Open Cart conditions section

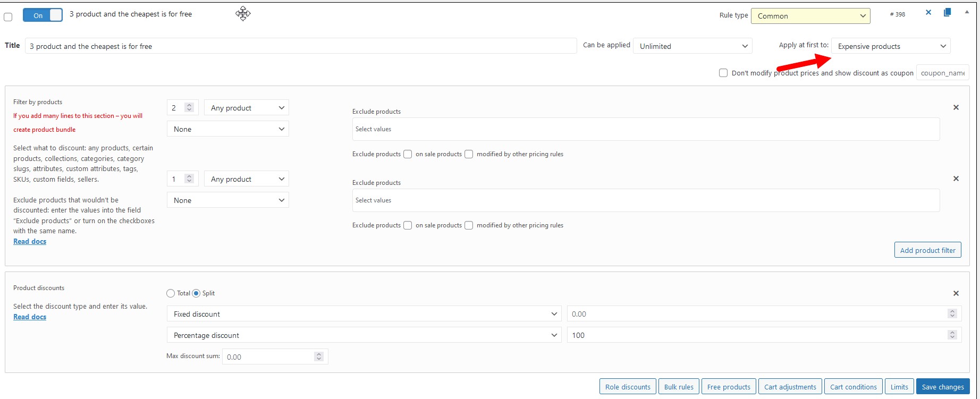pos(854,387)
